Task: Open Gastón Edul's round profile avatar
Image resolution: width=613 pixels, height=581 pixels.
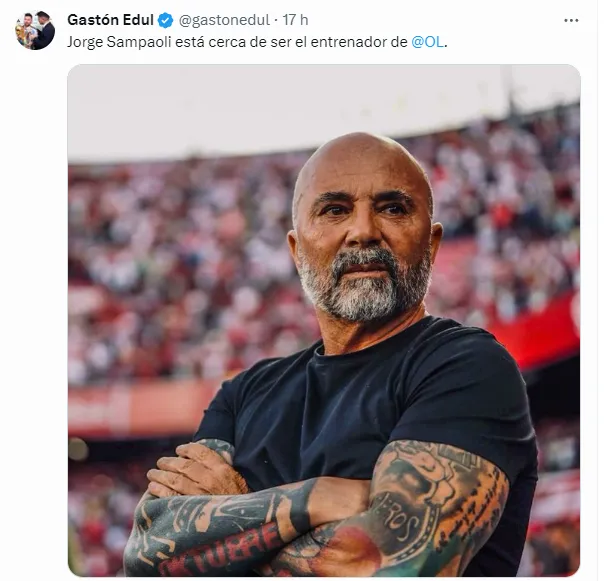Action: (x=35, y=30)
